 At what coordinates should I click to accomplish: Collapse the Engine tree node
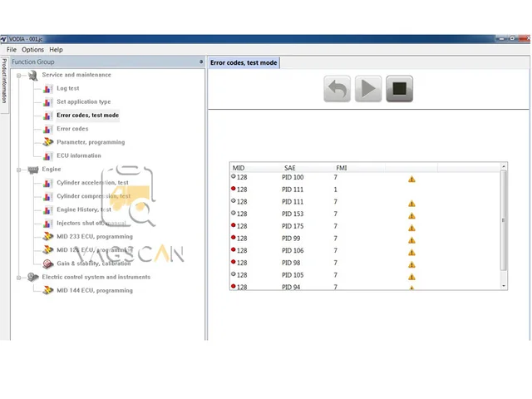click(x=19, y=170)
